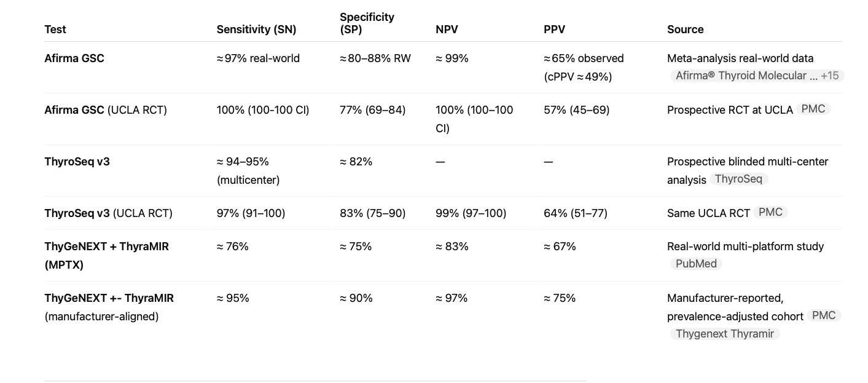Expand the +15 additional sources badge
The image size is (868, 383).
coord(830,76)
